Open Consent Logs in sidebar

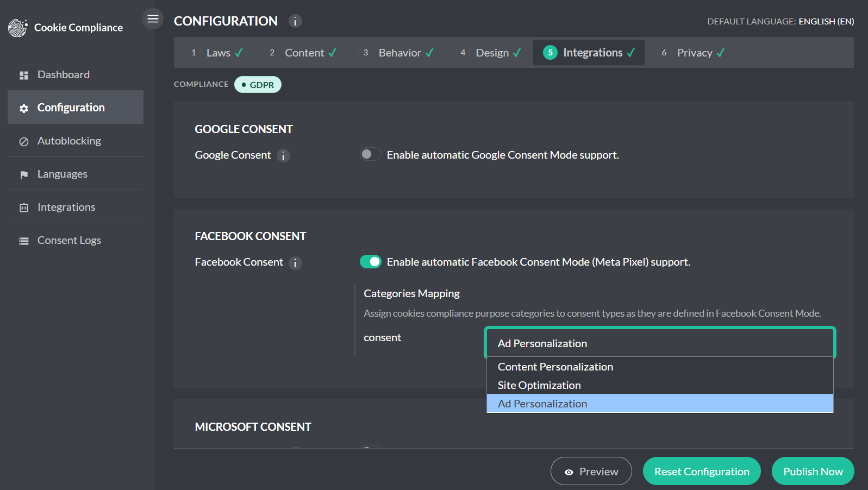tap(76, 240)
